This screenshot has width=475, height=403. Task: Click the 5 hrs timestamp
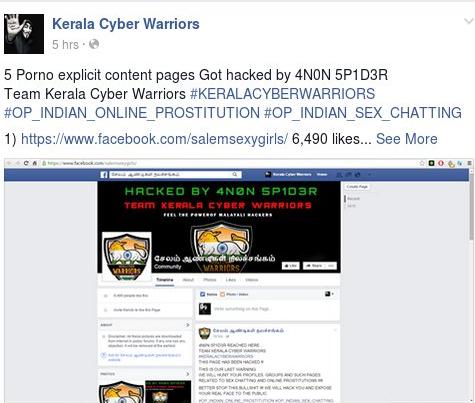point(65,45)
